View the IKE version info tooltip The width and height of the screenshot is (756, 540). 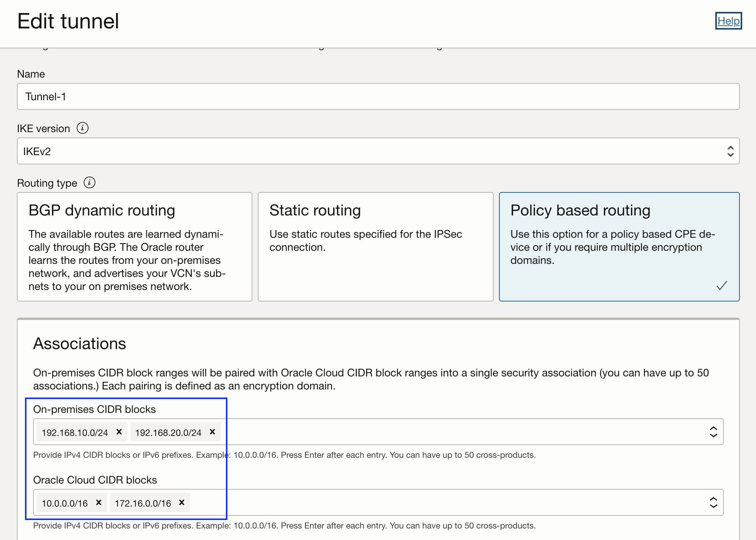[x=83, y=128]
